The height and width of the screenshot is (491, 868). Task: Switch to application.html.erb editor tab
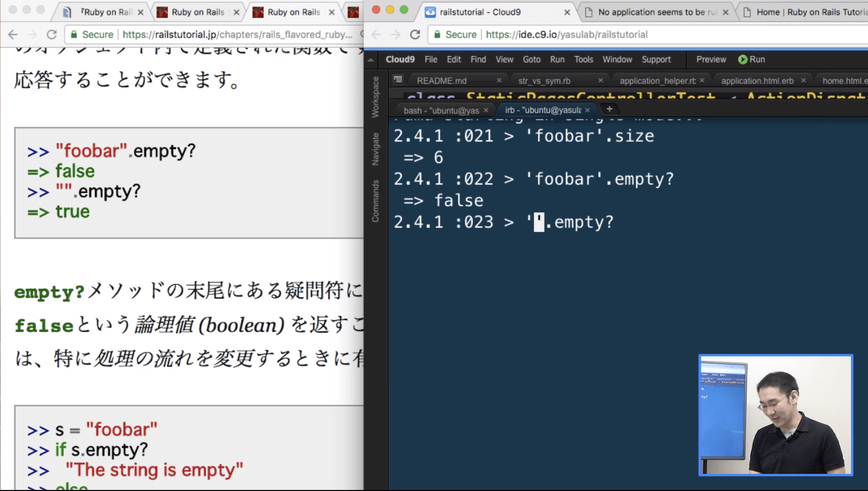click(757, 80)
